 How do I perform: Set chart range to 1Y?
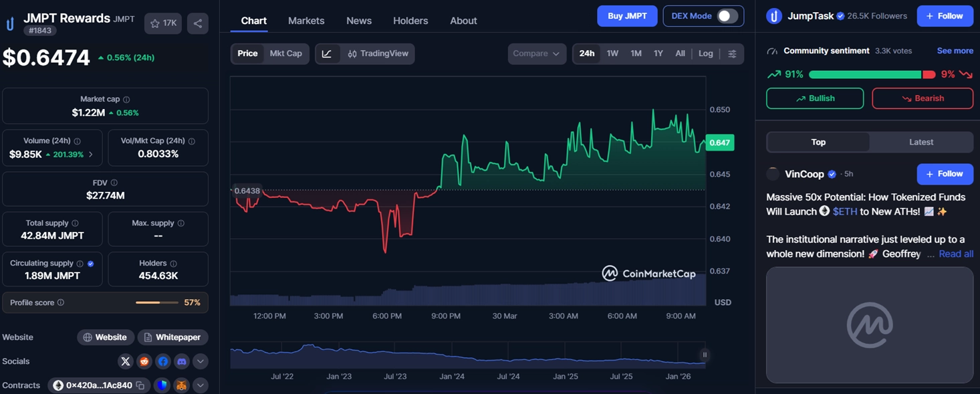(658, 54)
